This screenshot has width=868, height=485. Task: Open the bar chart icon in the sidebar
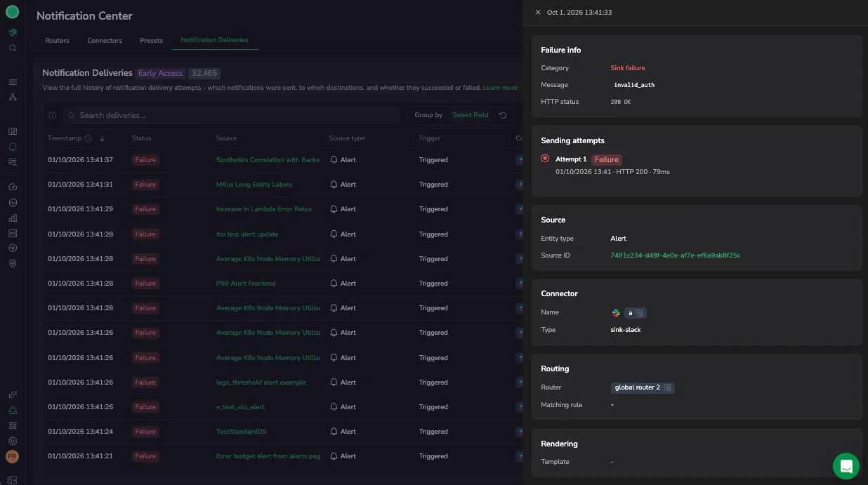coord(13,218)
